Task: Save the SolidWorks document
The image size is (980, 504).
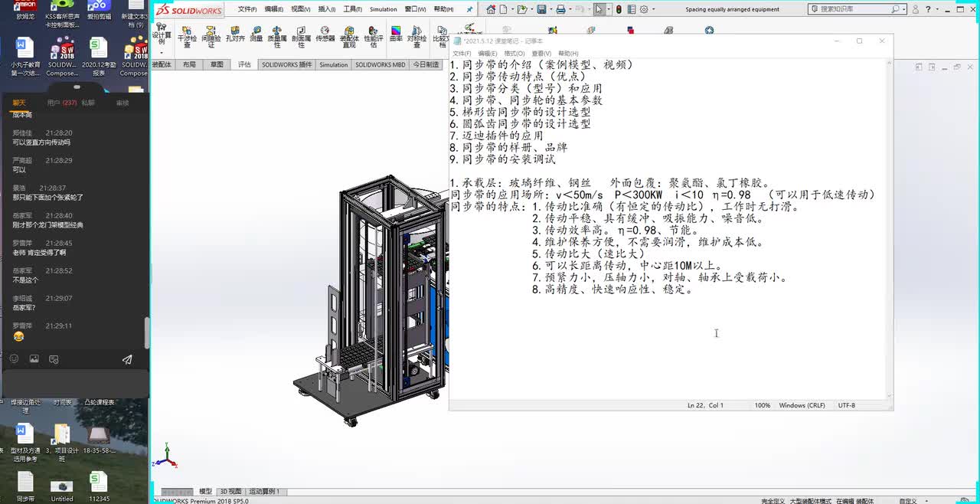Action: tap(541, 9)
